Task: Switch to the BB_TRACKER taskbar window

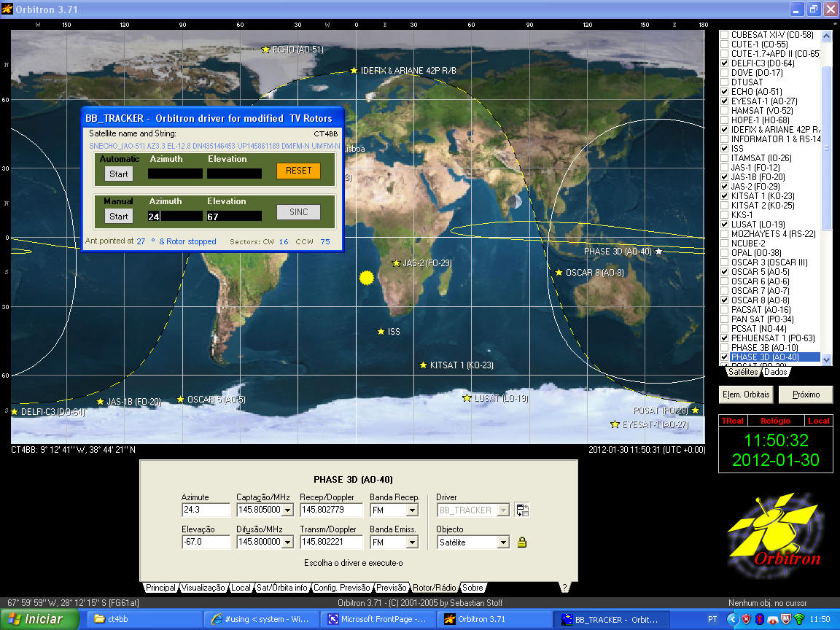Action: point(611,619)
